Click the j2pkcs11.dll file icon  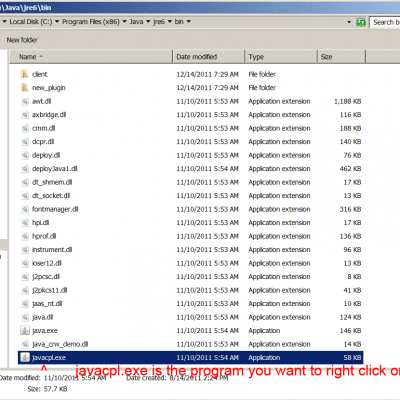pos(25,290)
